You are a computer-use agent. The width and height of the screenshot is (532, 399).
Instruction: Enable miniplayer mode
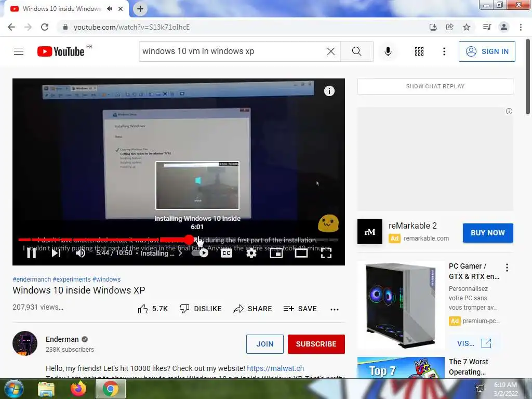[x=276, y=253]
